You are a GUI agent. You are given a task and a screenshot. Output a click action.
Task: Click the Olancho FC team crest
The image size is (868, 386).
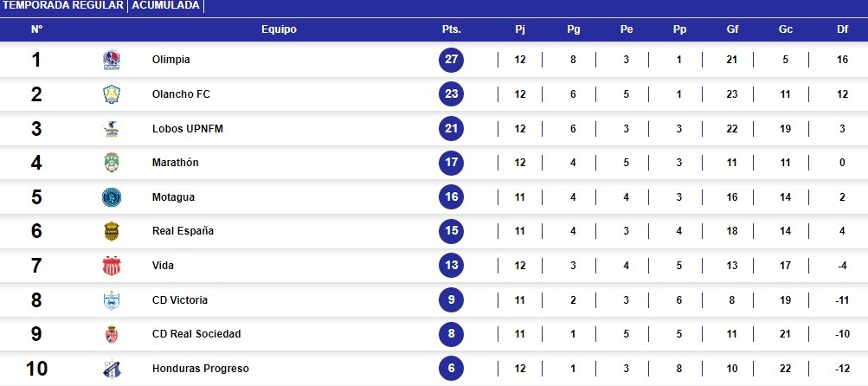pos(111,94)
